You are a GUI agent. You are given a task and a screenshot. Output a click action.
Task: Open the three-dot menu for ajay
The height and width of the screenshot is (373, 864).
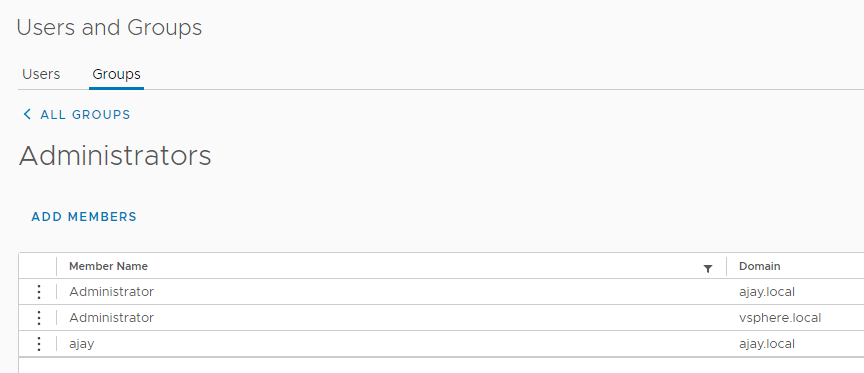coord(39,344)
